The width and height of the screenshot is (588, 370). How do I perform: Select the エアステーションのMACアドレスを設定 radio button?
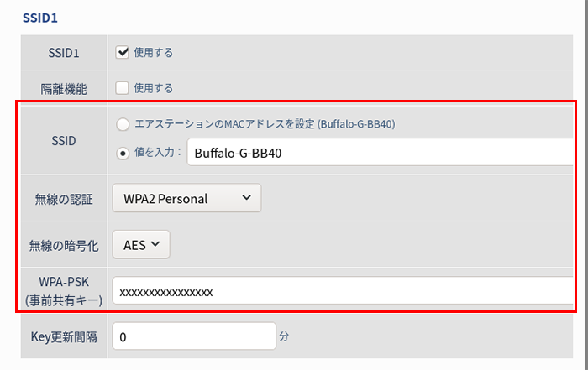coord(123,124)
